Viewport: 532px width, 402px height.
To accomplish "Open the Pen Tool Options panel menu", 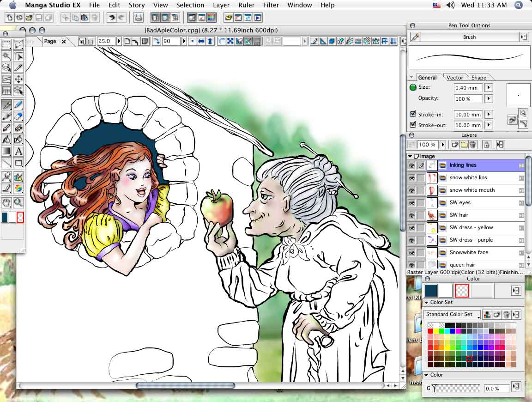I will pos(524,37).
